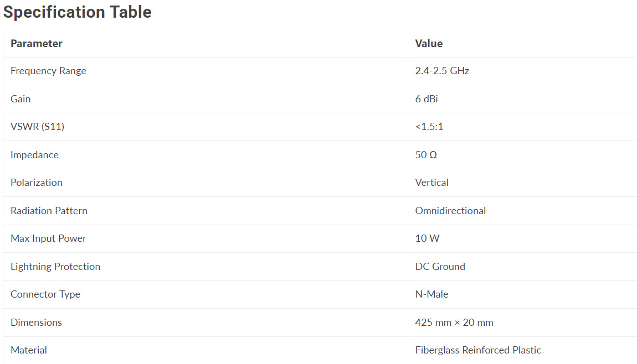Click the <1.5:1 value cell
The image size is (637, 364).
tap(429, 127)
